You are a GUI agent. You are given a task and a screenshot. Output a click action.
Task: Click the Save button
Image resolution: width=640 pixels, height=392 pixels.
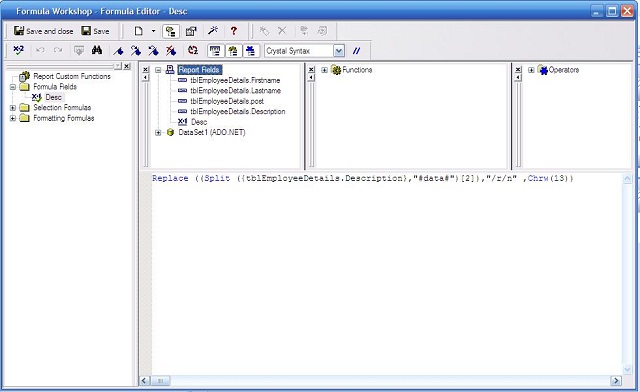coord(95,31)
